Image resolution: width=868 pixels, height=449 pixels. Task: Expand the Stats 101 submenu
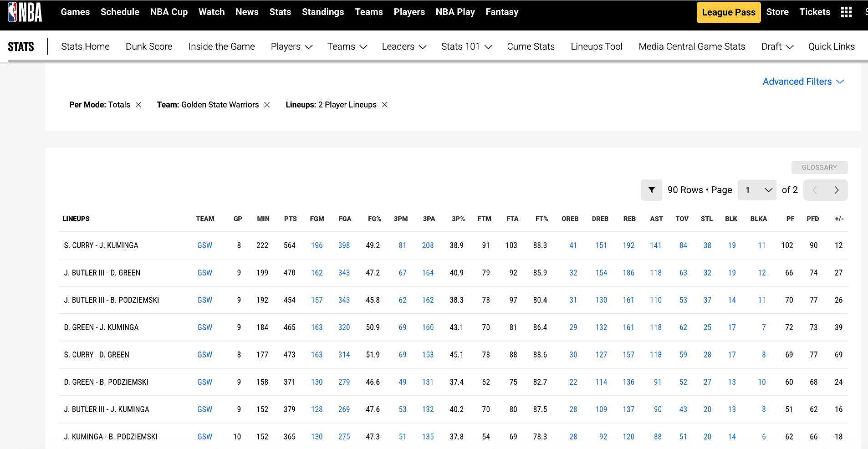click(466, 46)
